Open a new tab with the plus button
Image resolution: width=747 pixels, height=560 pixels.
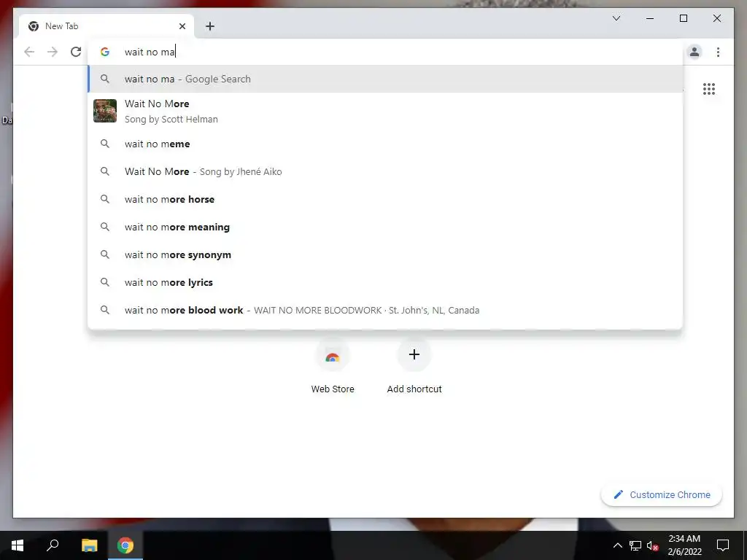(x=210, y=26)
